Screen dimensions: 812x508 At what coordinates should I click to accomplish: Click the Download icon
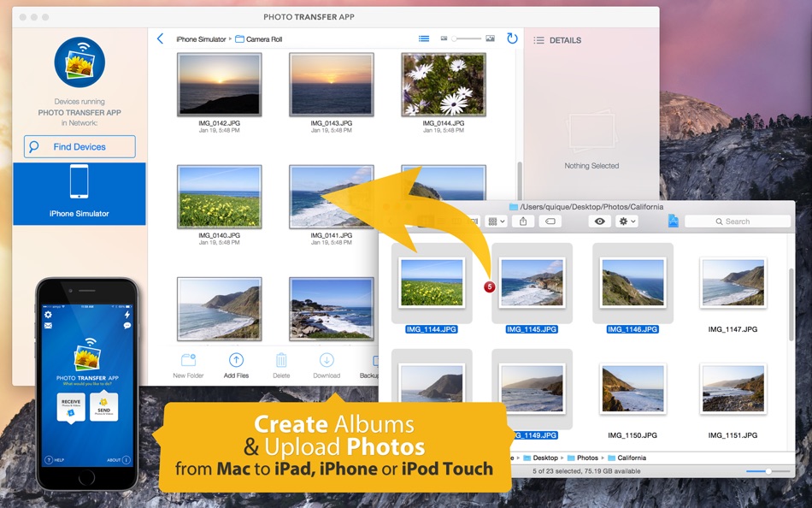[327, 362]
